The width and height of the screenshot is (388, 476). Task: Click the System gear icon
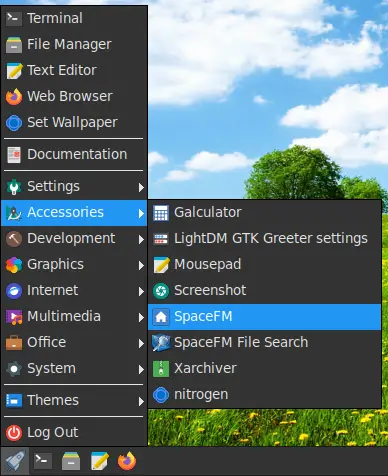14,369
